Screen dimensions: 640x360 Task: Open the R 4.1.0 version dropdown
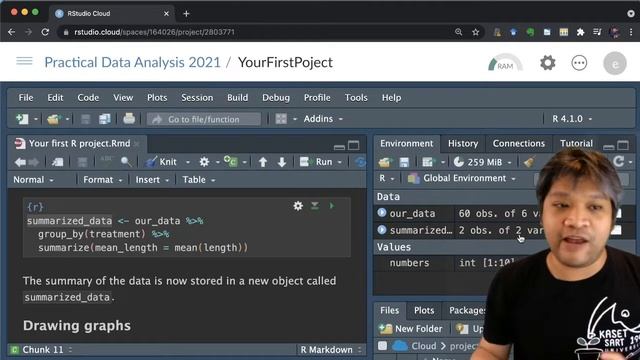571,119
